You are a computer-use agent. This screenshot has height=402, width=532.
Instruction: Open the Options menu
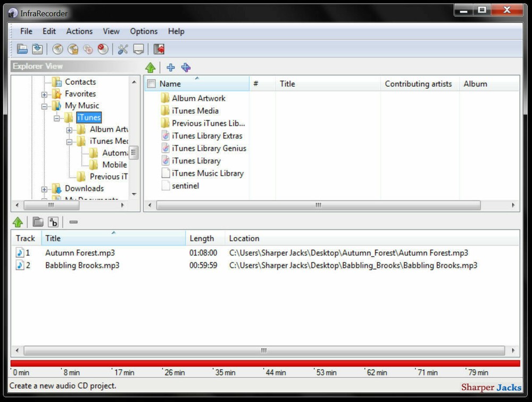point(144,31)
